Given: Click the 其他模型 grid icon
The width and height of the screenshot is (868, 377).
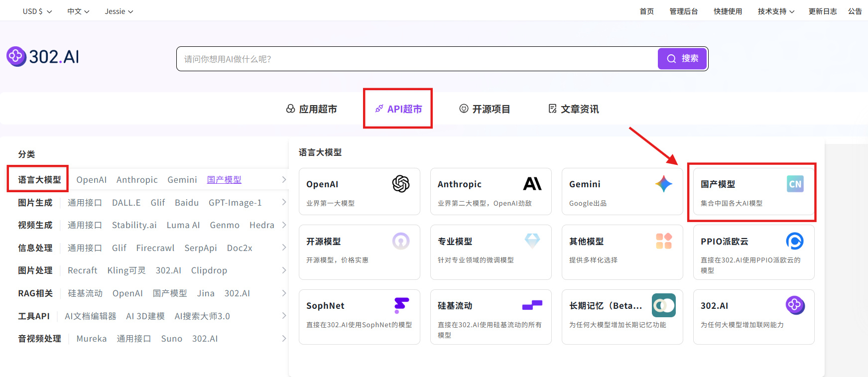Looking at the screenshot, I should click(664, 241).
